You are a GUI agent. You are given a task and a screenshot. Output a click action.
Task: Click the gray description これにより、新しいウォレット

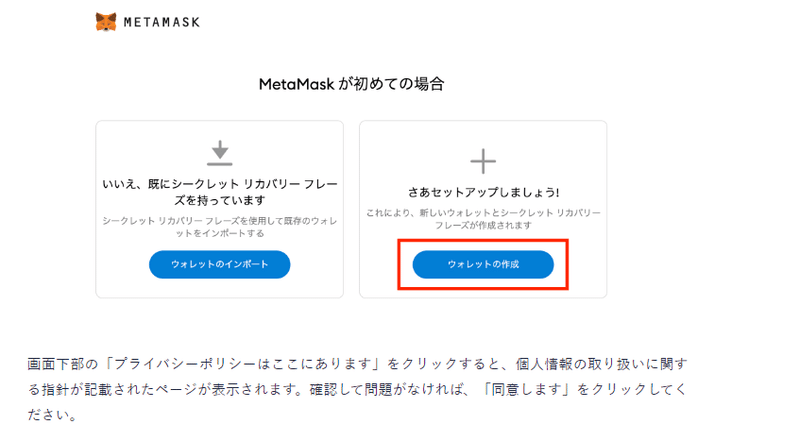pyautogui.click(x=483, y=219)
